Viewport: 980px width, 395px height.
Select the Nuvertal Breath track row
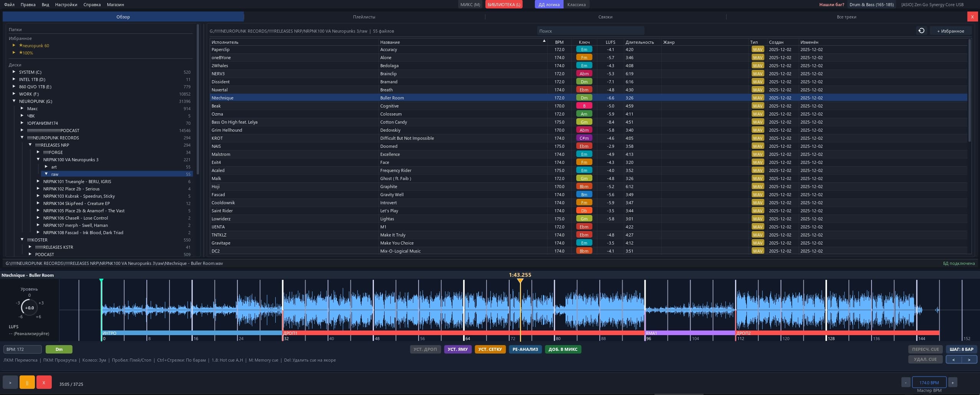pos(589,90)
